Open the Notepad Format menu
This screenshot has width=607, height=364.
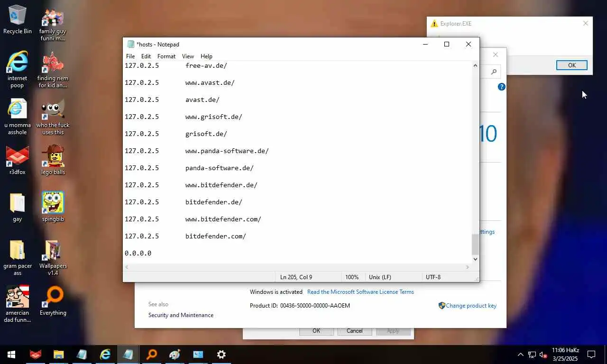coord(166,56)
